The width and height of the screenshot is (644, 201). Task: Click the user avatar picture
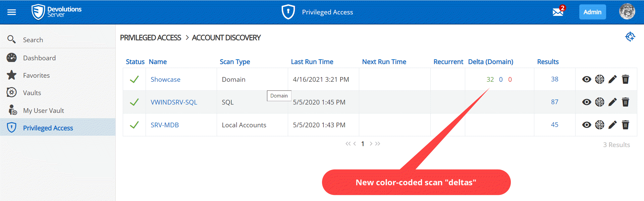pyautogui.click(x=627, y=12)
